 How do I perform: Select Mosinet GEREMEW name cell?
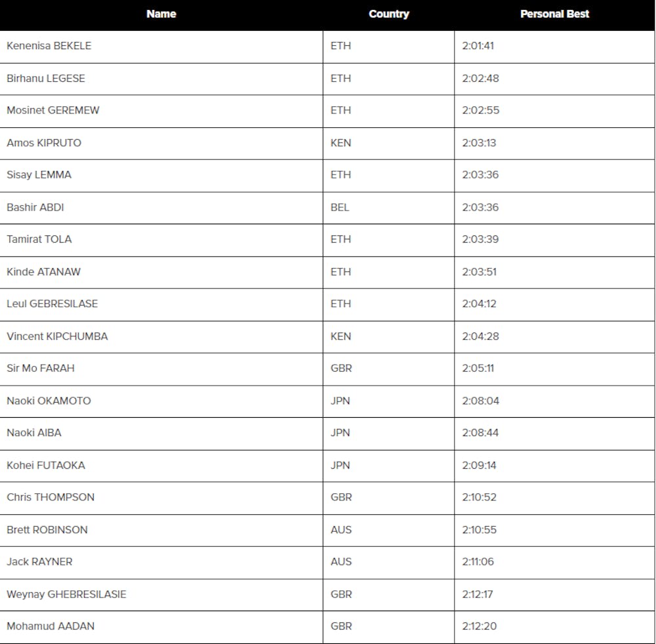point(53,110)
